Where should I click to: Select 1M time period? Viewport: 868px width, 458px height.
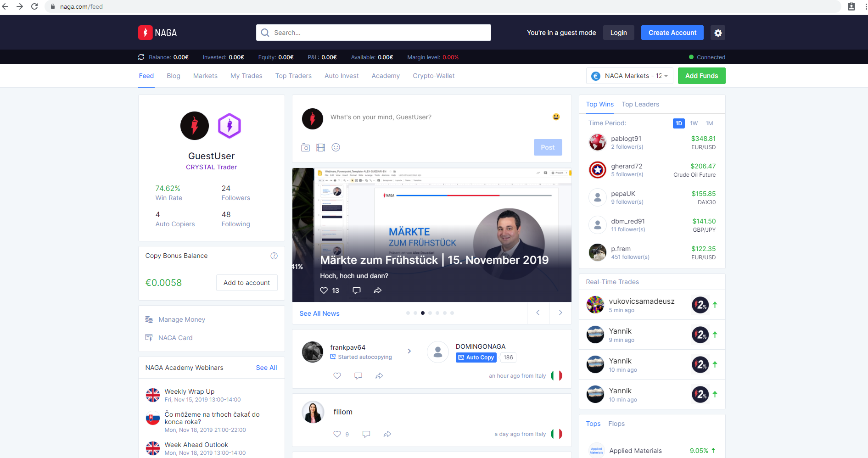709,123
